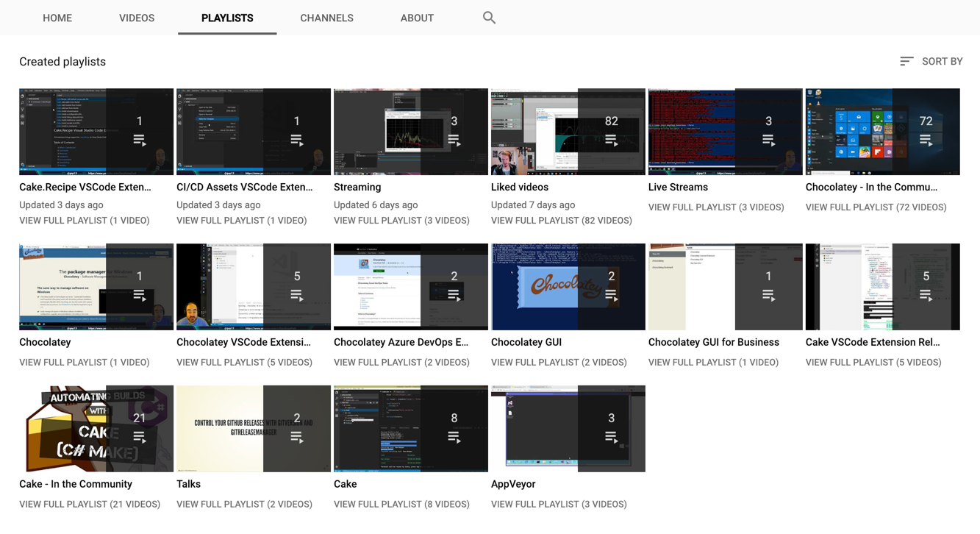Click playlist icon on Talks thumbnail
Viewport: 980px width, 534px height.
[x=296, y=437]
